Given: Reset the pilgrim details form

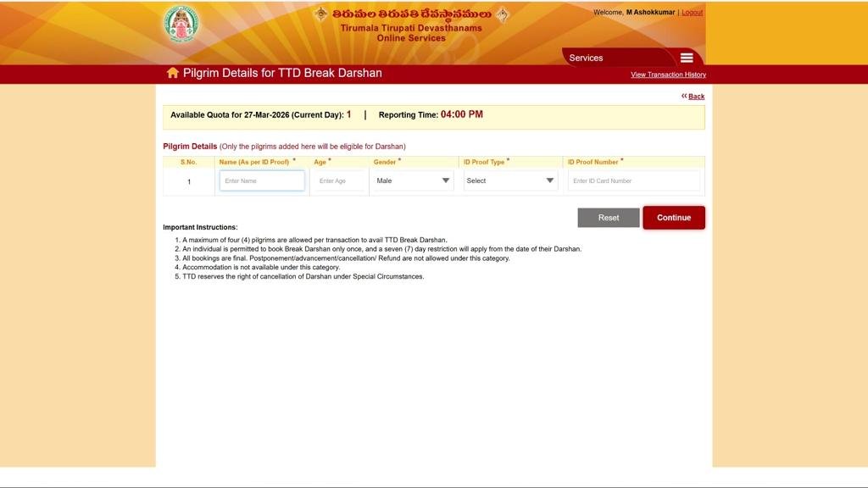Looking at the screenshot, I should tap(609, 217).
